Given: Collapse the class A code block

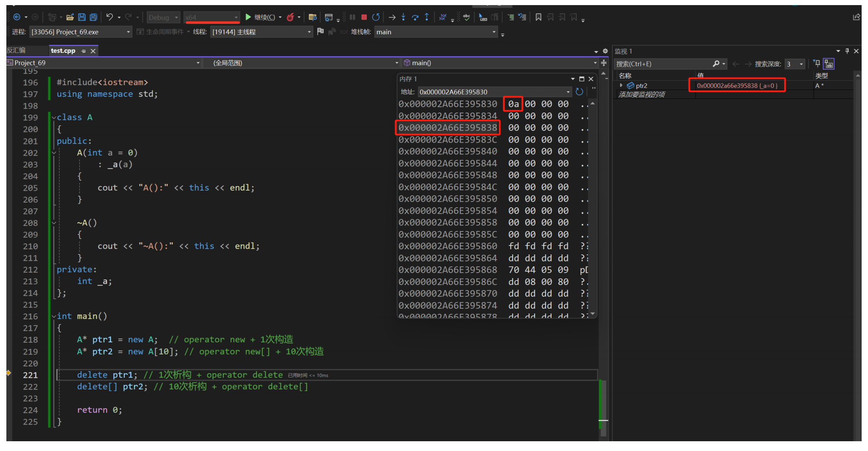Looking at the screenshot, I should click(x=54, y=118).
